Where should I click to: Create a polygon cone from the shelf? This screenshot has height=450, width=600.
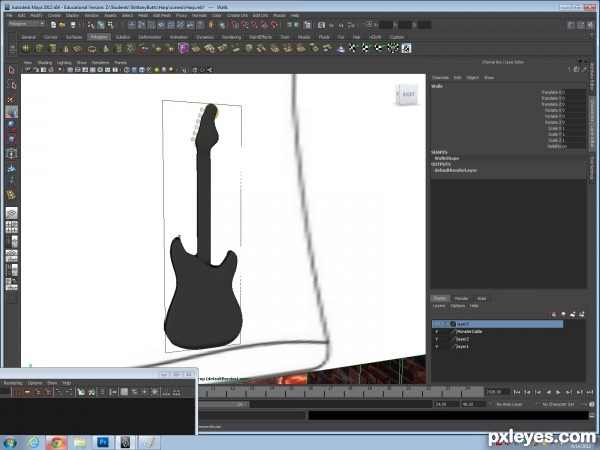pos(65,48)
